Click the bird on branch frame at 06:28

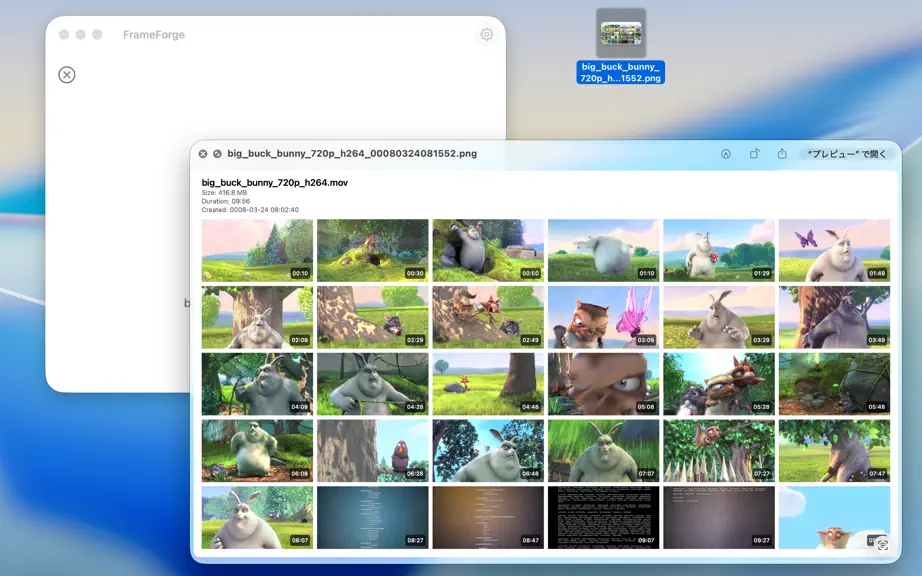coord(373,451)
